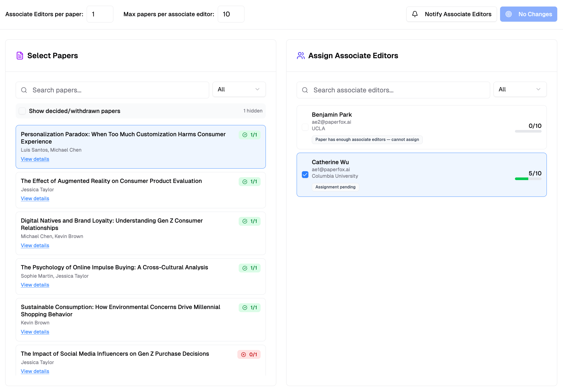The height and width of the screenshot is (392, 563).
Task: Uncheck Catherine Wu's assignment checkbox
Action: 305,175
